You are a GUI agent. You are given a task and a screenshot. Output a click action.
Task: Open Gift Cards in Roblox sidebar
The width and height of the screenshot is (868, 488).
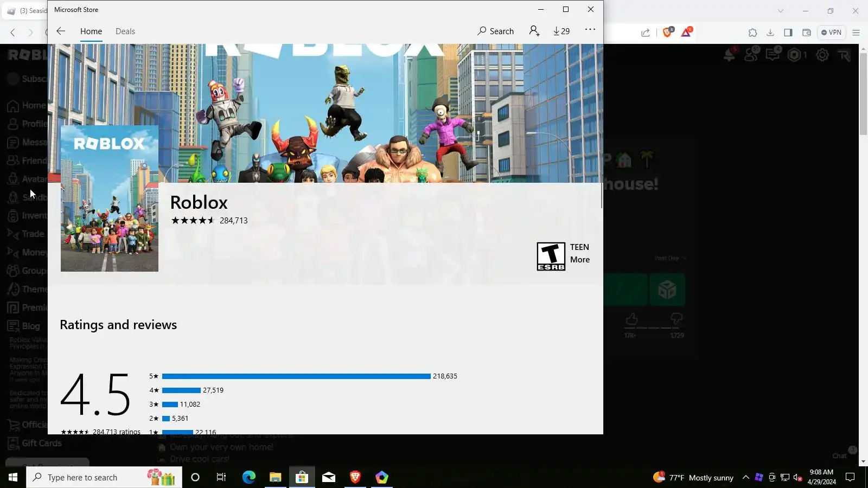click(x=34, y=444)
